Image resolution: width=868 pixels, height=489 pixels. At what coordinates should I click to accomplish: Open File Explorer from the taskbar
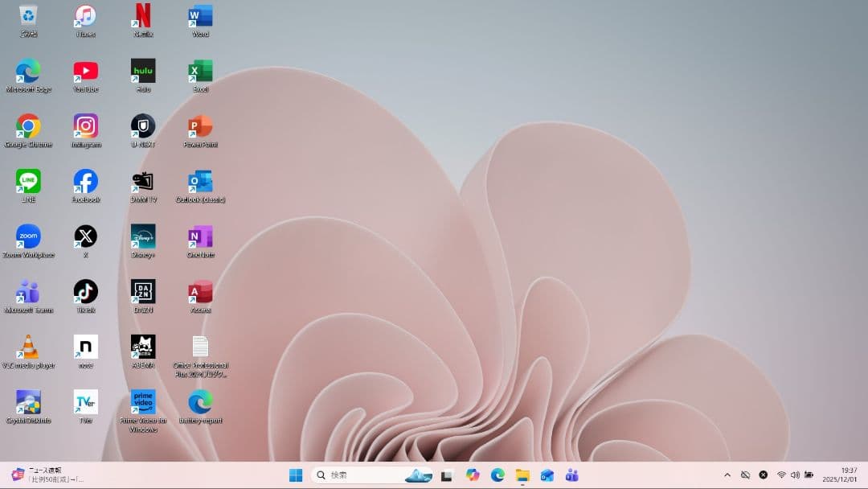click(522, 475)
